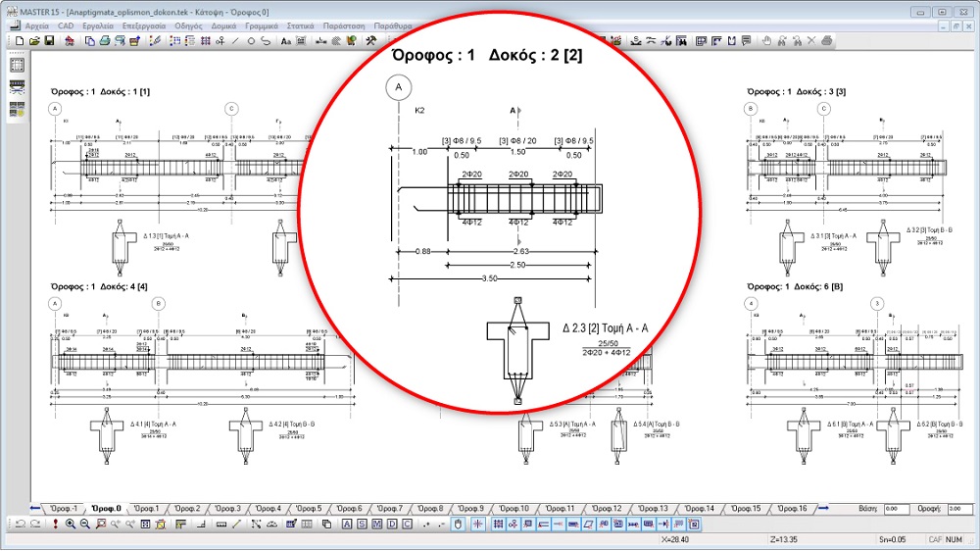Activate the hand pan tool
Image resolution: width=980 pixels, height=551 pixels.
coord(767,41)
